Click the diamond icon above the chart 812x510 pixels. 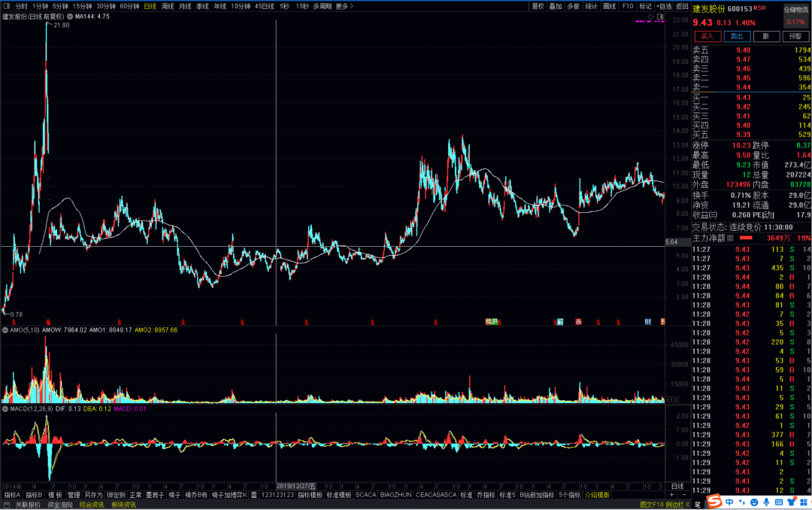pos(650,16)
